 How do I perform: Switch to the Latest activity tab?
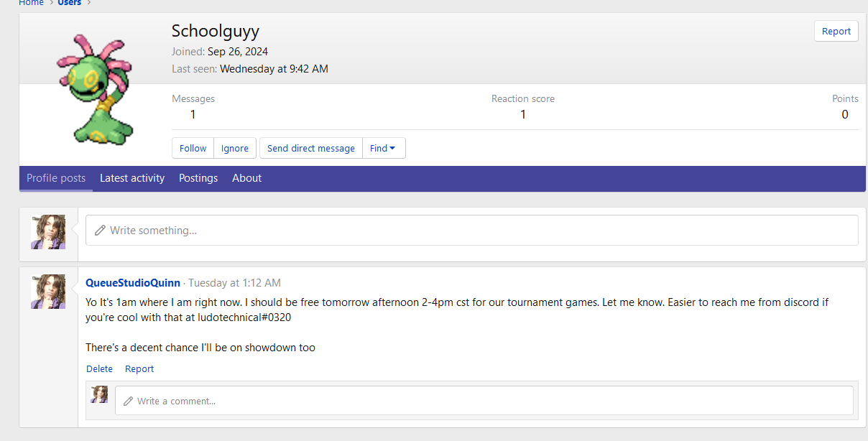(x=132, y=178)
